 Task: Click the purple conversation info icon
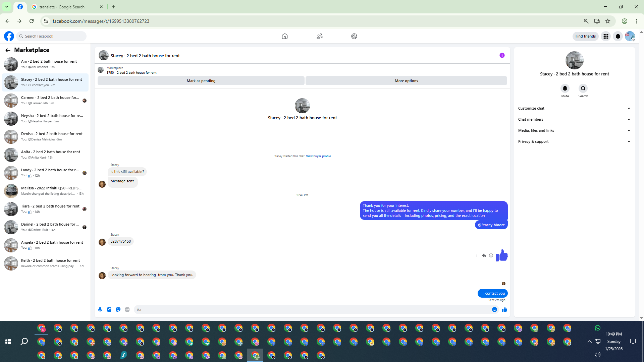point(502,55)
